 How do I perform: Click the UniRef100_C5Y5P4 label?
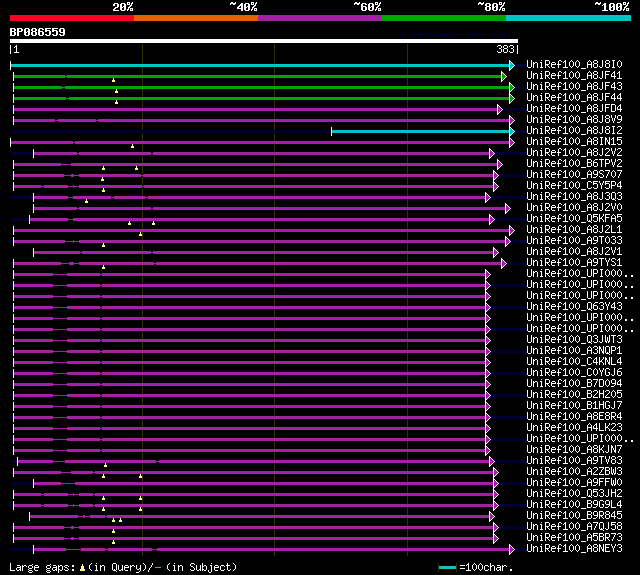[x=574, y=186]
